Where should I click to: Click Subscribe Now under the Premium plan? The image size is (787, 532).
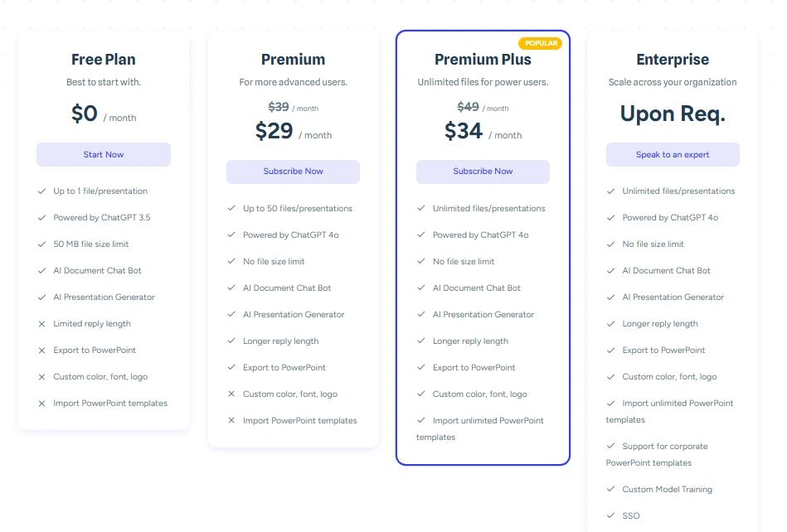pyautogui.click(x=293, y=172)
